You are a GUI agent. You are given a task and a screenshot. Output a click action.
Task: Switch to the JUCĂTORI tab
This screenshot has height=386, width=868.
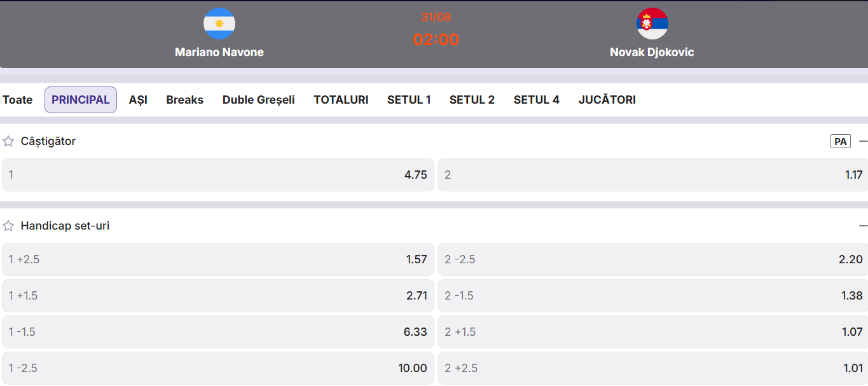pos(607,100)
